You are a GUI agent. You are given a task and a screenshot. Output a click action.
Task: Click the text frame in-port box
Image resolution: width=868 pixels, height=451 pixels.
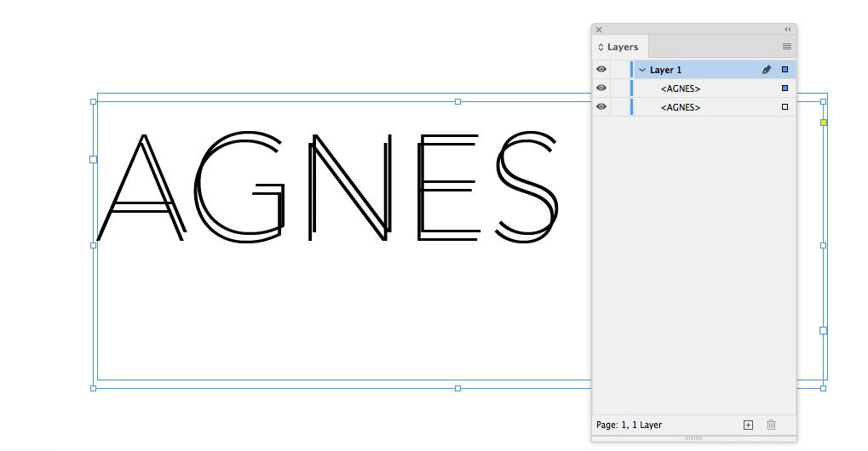pyautogui.click(x=93, y=159)
